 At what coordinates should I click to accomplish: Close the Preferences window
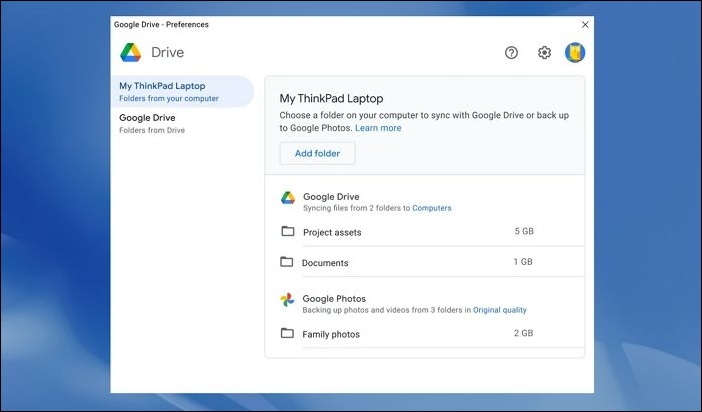click(585, 25)
